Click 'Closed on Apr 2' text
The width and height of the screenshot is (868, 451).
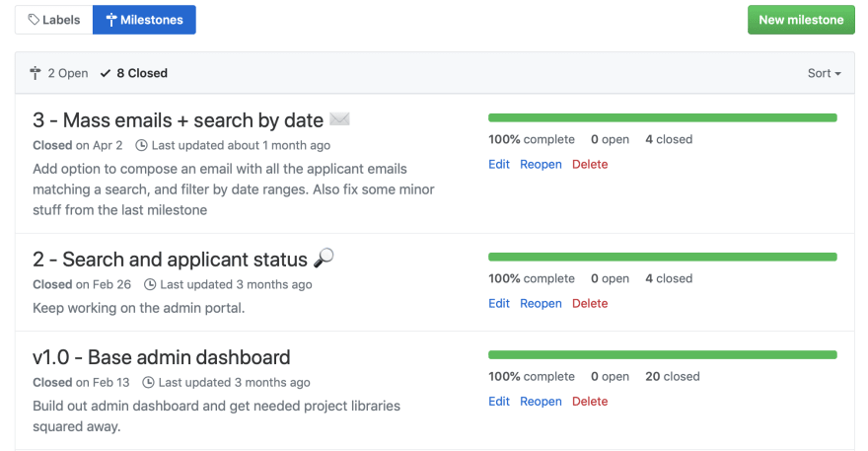coord(78,145)
